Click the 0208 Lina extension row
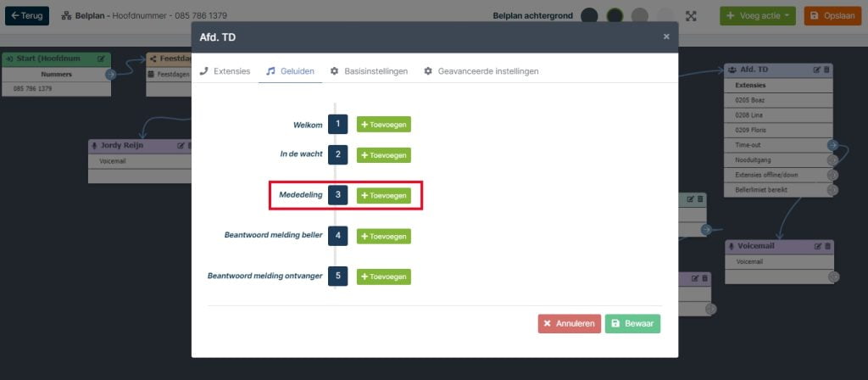Screen dimensions: 868x380 click(778, 115)
